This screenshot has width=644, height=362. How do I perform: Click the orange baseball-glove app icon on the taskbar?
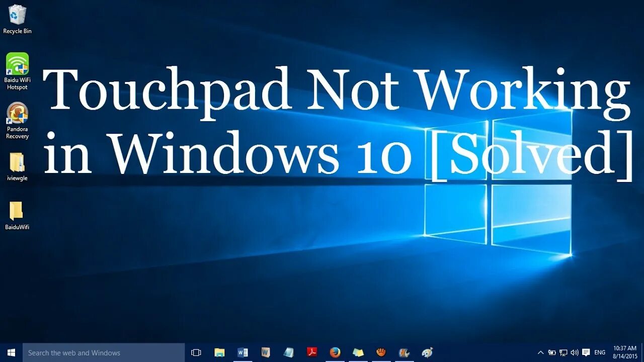coord(381,352)
